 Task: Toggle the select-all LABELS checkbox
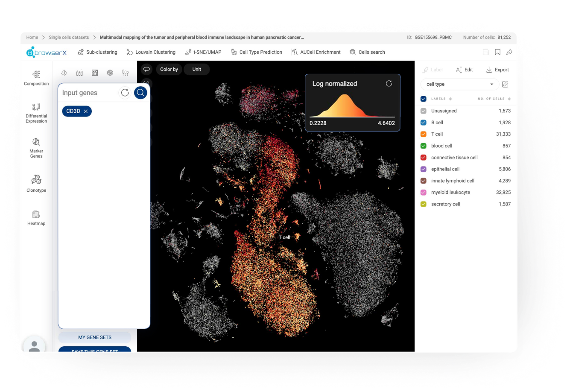[424, 99]
